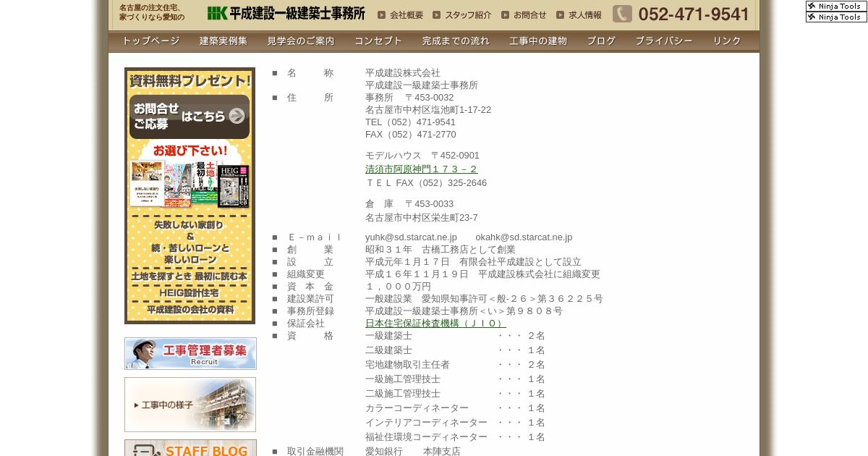The width and height of the screenshot is (868, 456).
Task: Open the 清須市阿原神門１７３－２ address link
Action: (422, 169)
